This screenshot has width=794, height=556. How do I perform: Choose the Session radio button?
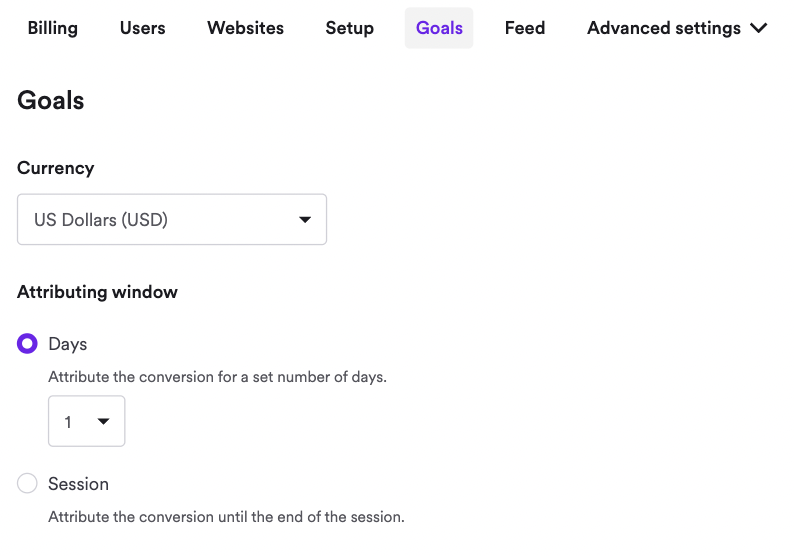click(x=28, y=484)
